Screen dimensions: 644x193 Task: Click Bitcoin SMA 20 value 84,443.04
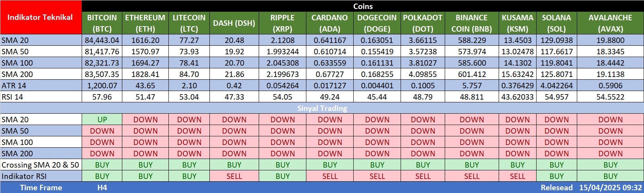(x=102, y=40)
